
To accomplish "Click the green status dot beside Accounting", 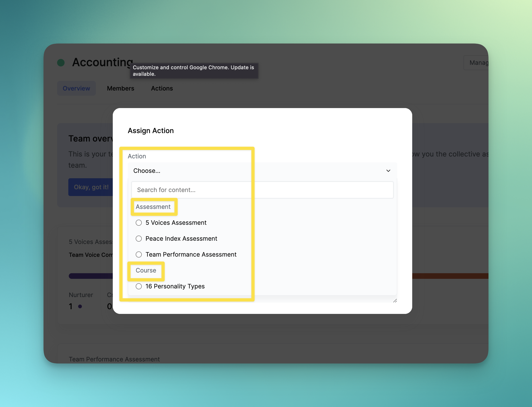I will [61, 62].
